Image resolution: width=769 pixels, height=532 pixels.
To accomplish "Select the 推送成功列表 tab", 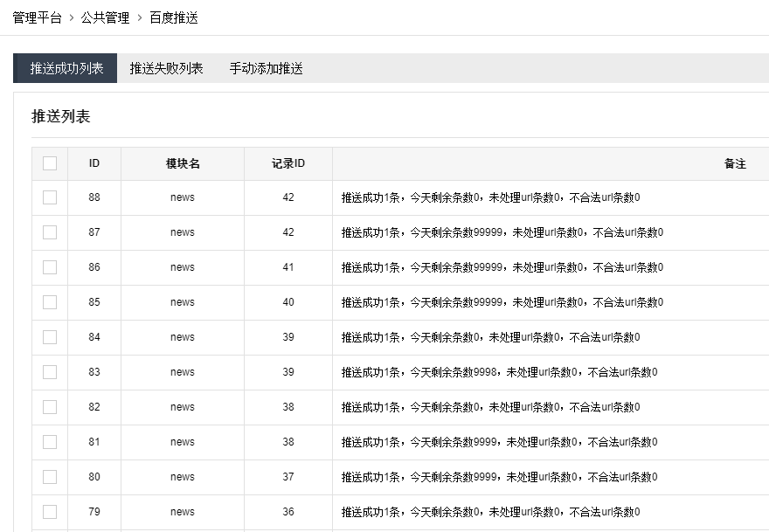I will pos(66,67).
